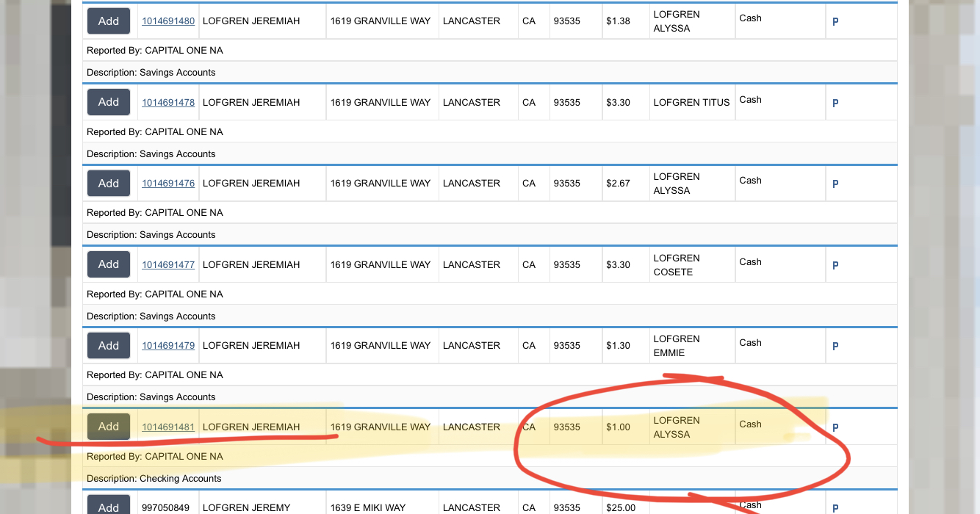Select LANCASTER in the LOFGREN JEREMY row
This screenshot has height=514, width=980.
[472, 508]
